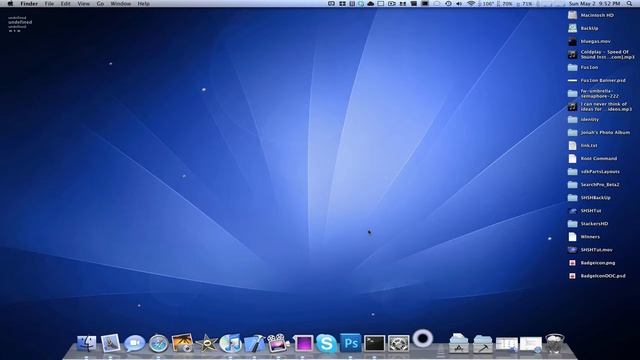Open Safari compass icon in Dock
The image size is (640, 360).
158,344
